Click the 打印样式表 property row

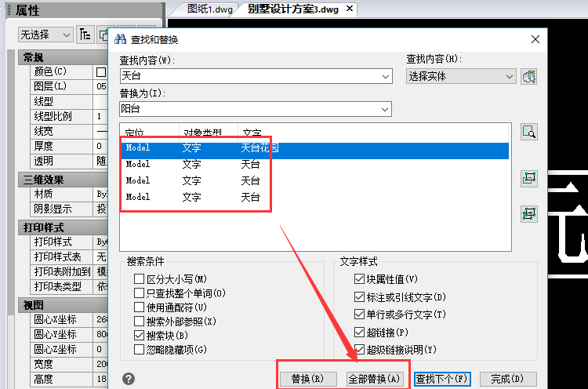click(x=69, y=256)
